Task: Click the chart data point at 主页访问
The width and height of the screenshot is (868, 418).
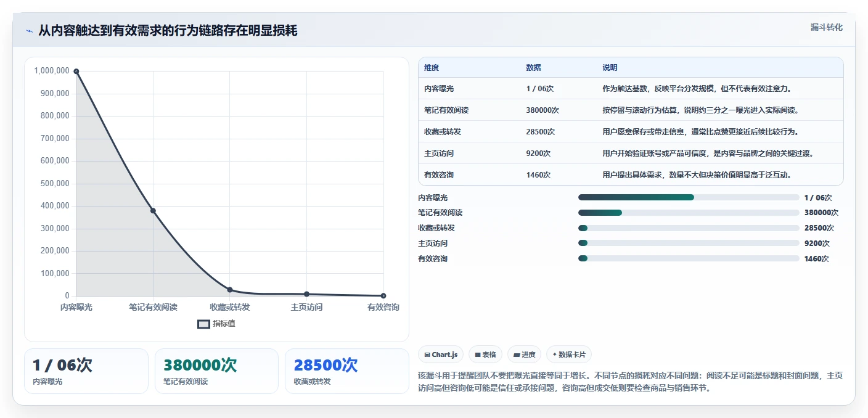Action: (306, 294)
